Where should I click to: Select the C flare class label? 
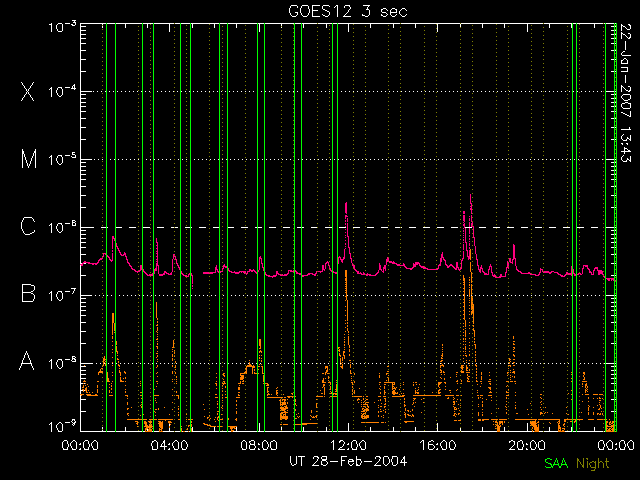(x=28, y=226)
